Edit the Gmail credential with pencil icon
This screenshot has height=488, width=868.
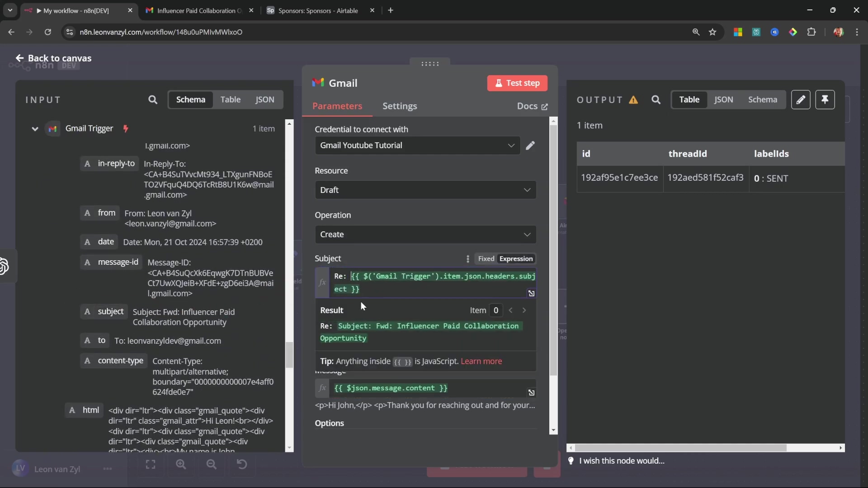[530, 145]
